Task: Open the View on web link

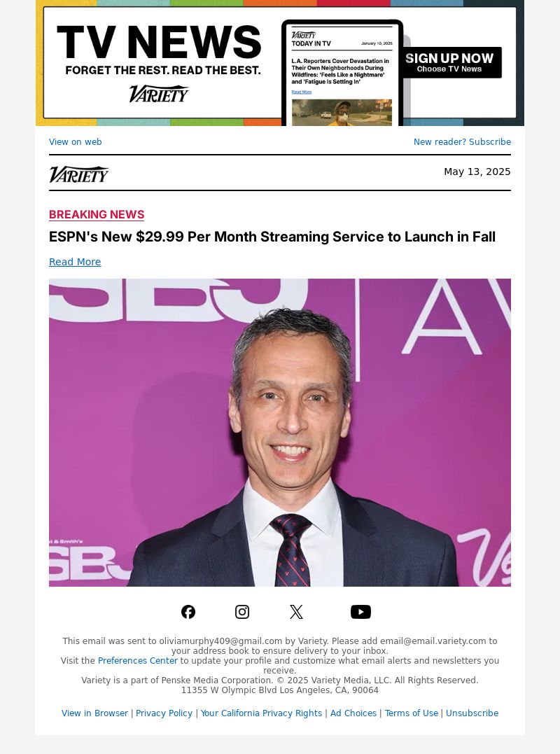Action: [76, 142]
